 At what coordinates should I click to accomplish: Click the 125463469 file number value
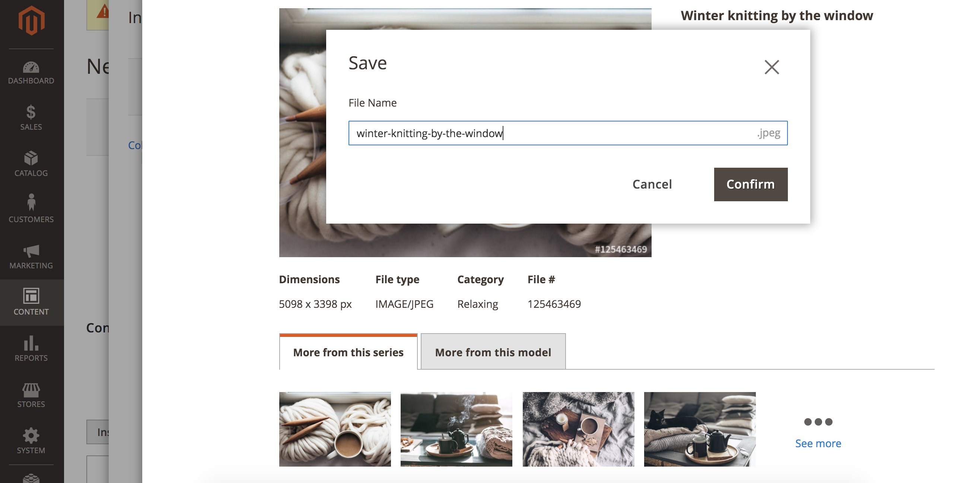pos(554,304)
